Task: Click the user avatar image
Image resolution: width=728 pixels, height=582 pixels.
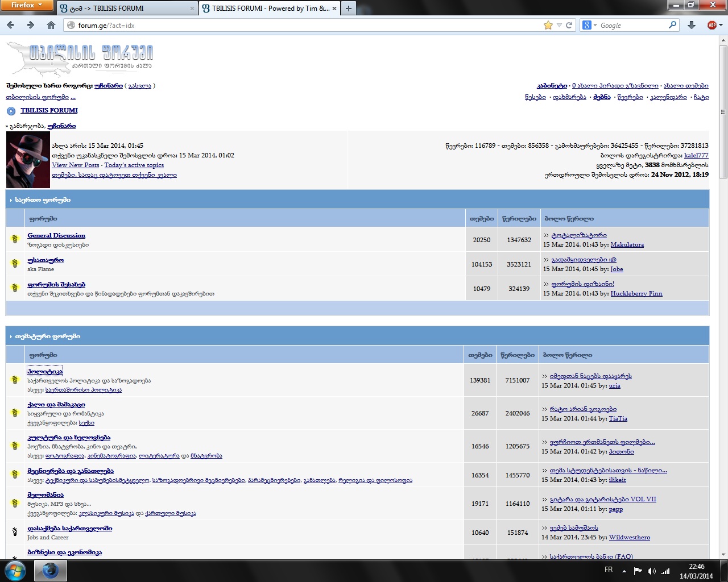Action: (x=28, y=160)
